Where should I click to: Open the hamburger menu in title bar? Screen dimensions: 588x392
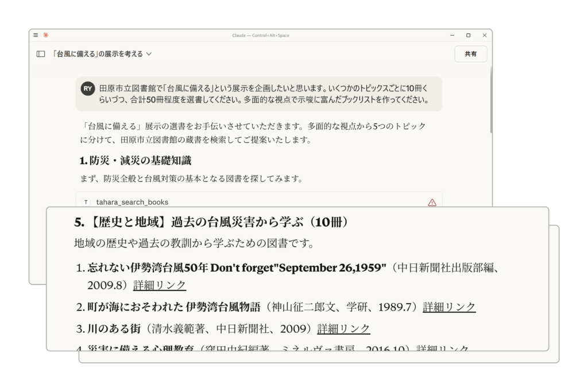coord(36,35)
